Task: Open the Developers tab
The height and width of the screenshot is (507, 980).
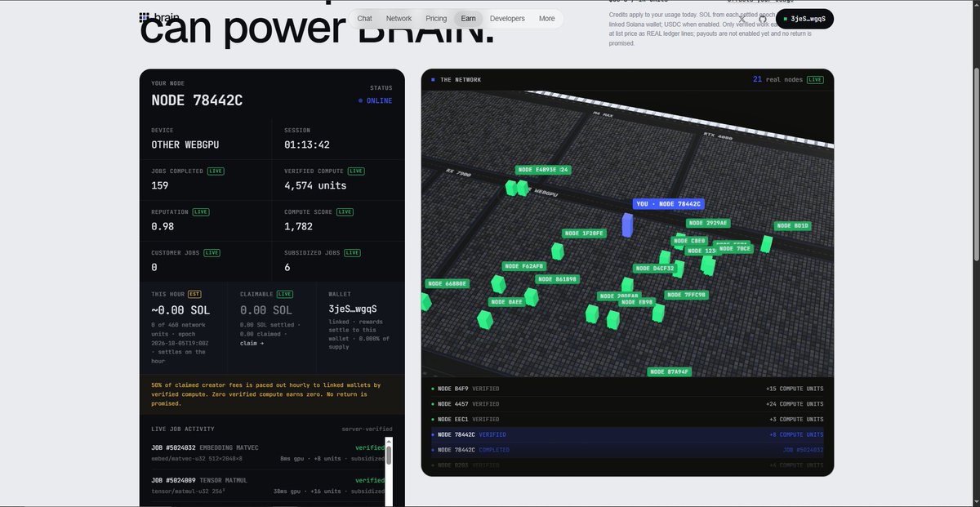Action: 507,19
